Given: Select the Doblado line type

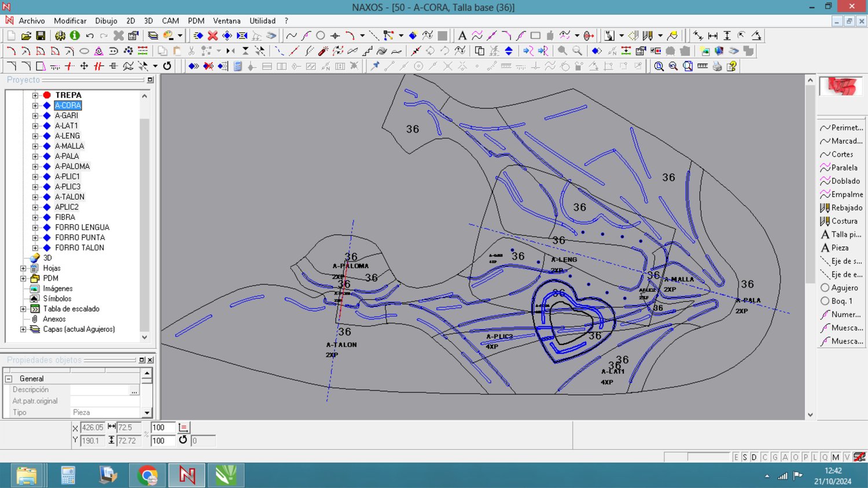Looking at the screenshot, I should point(841,181).
